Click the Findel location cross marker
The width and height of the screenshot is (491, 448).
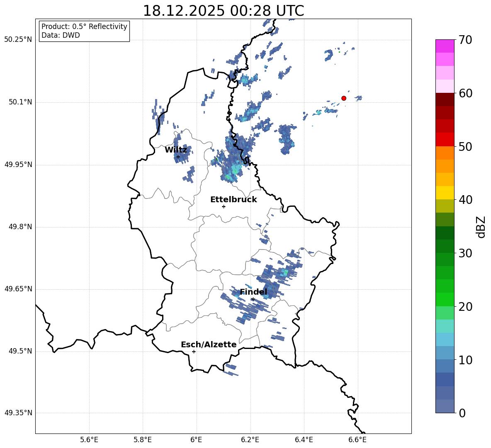pos(253,299)
